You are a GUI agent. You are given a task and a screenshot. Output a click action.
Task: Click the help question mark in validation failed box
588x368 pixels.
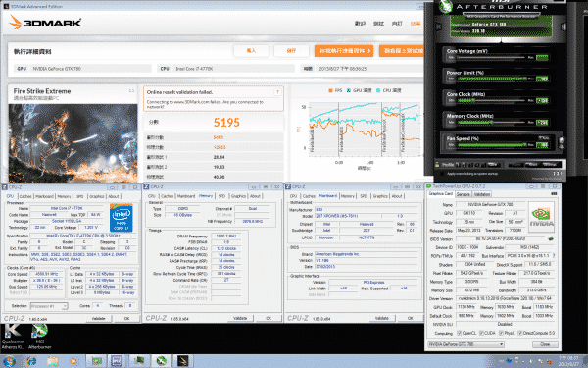point(277,92)
